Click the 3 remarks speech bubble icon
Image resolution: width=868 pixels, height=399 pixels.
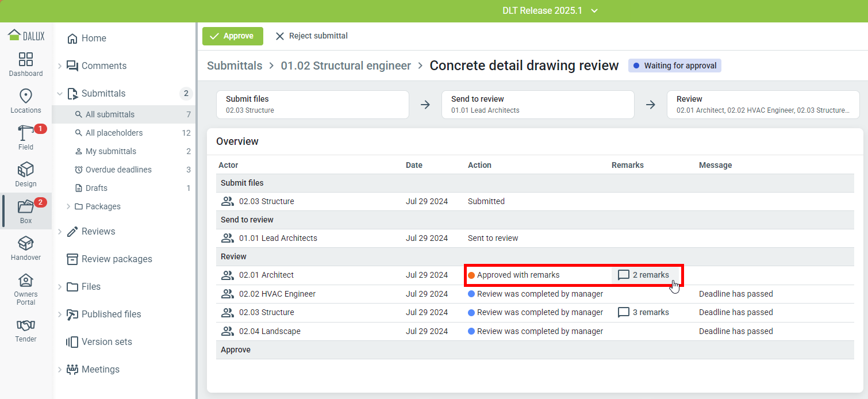[x=624, y=312]
